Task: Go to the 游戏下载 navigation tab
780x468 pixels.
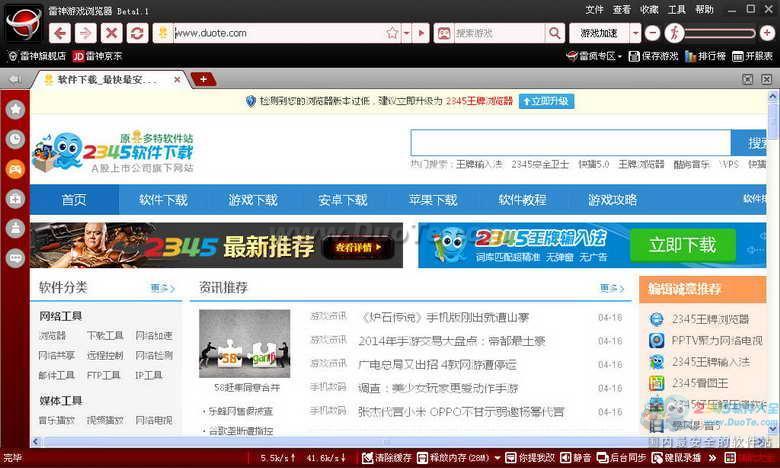Action: click(253, 200)
